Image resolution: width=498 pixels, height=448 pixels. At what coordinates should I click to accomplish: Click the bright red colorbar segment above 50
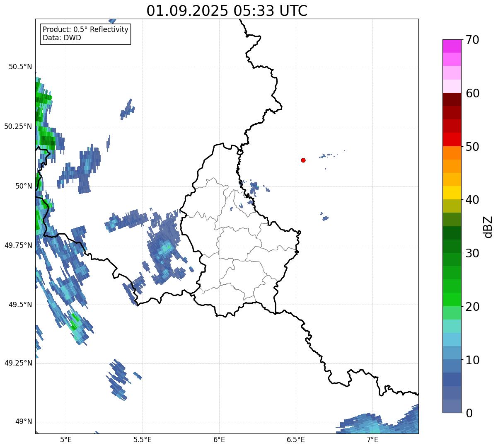(x=452, y=140)
